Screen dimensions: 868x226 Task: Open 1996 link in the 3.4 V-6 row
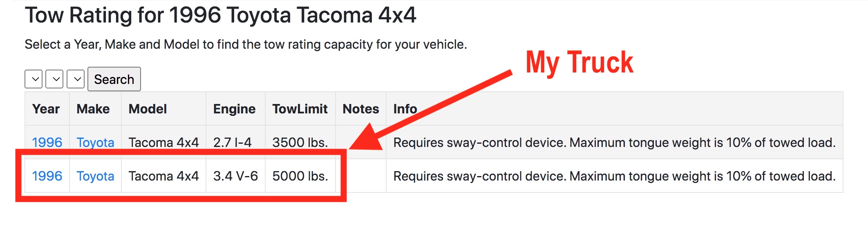47,176
